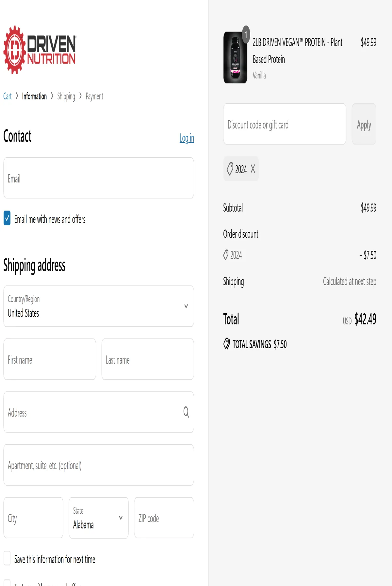Go back to Cart breadcrumb
392x586 pixels.
point(8,96)
